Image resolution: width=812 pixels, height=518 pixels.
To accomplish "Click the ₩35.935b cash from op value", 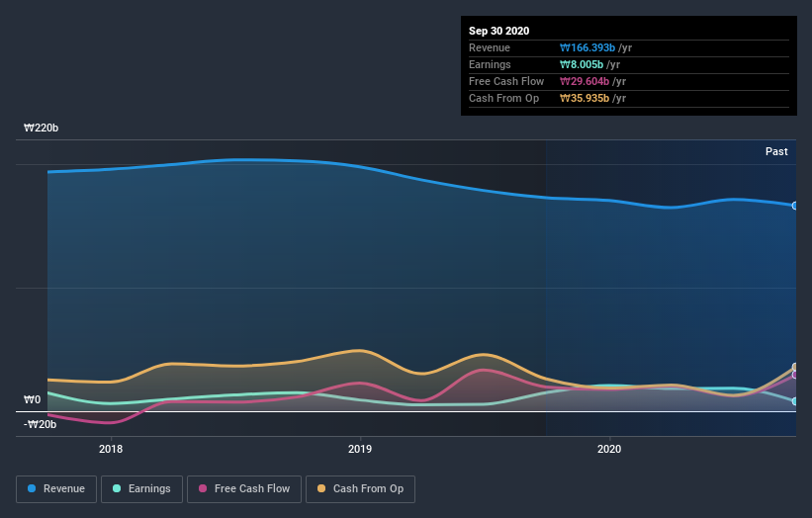I will pyautogui.click(x=585, y=98).
